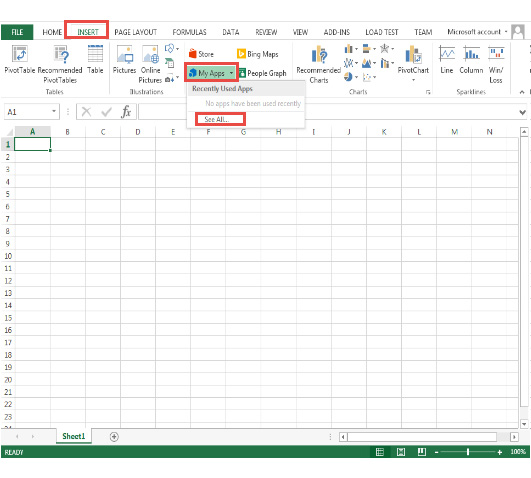This screenshot has height=478, width=531.
Task: Insert a PivotTable from ribbon
Action: pyautogui.click(x=19, y=59)
